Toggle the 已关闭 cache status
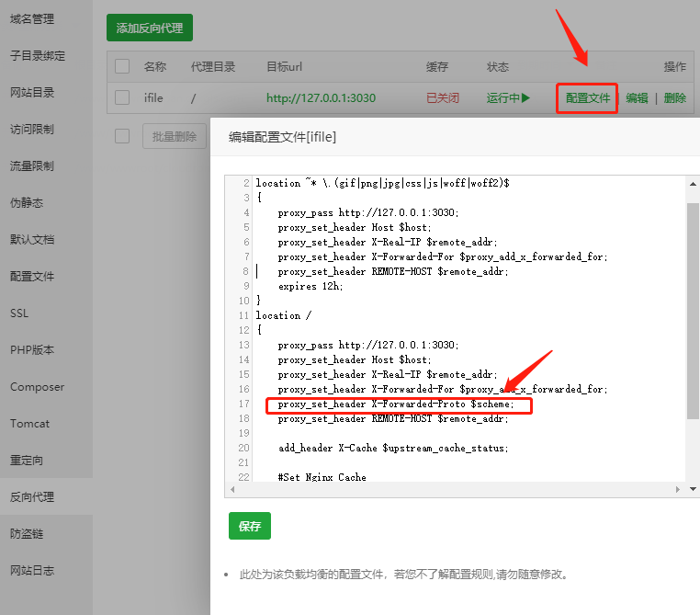 442,98
